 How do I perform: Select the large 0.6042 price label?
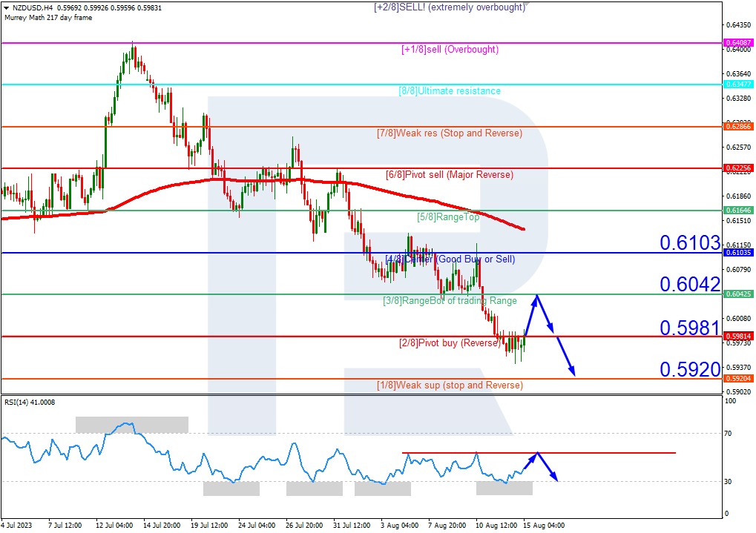click(x=690, y=285)
